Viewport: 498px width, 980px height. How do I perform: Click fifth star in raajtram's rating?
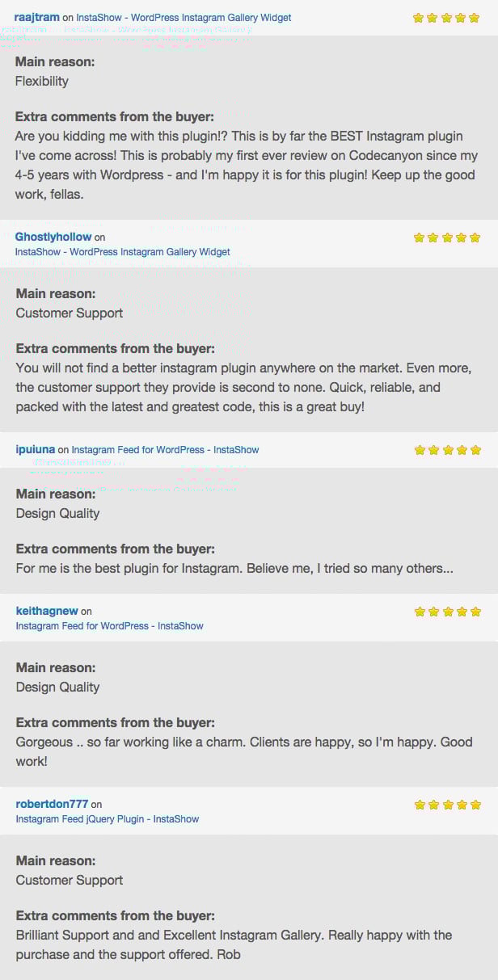(475, 18)
